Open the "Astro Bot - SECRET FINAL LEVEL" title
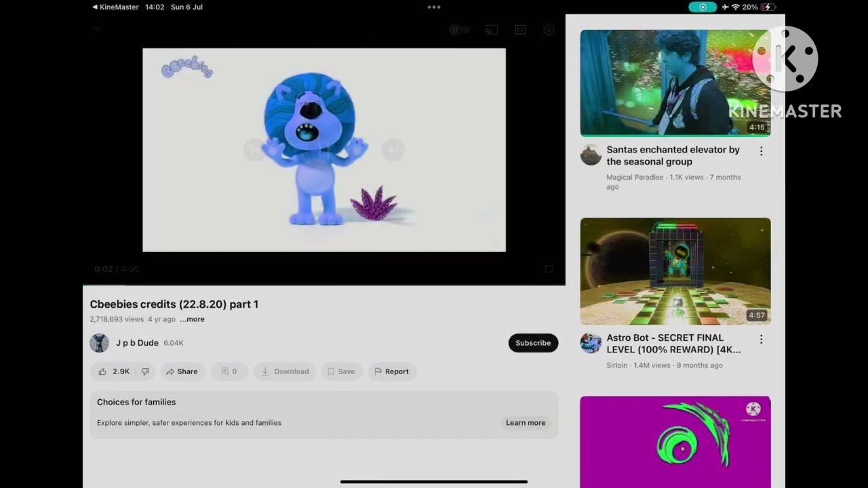868x488 pixels. pos(673,344)
